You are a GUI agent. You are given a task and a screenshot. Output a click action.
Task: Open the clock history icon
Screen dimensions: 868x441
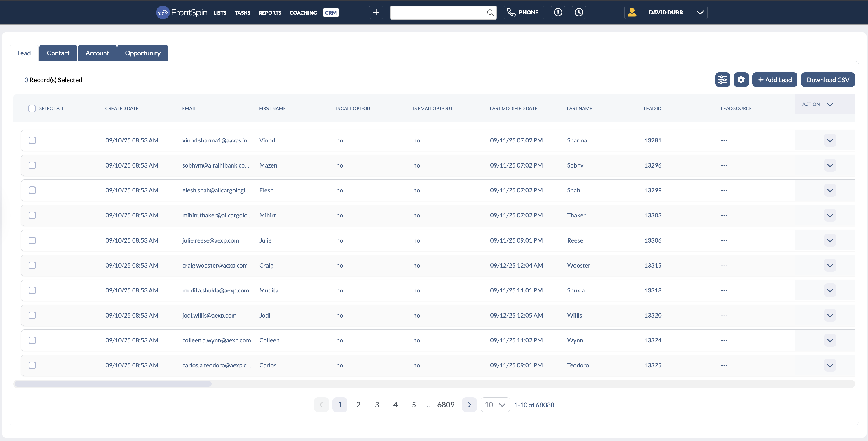coord(579,12)
